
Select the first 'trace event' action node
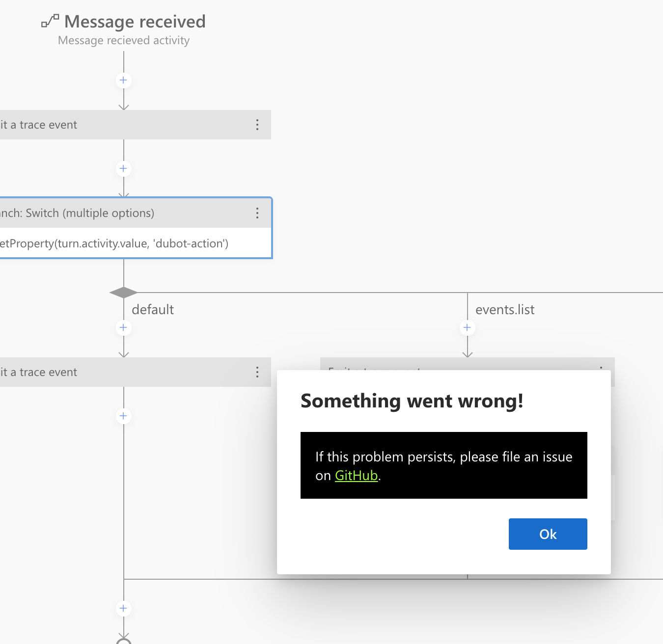(136, 125)
